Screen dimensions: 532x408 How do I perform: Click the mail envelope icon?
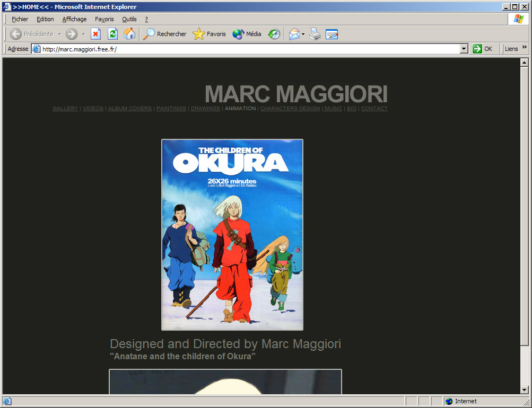click(x=294, y=34)
